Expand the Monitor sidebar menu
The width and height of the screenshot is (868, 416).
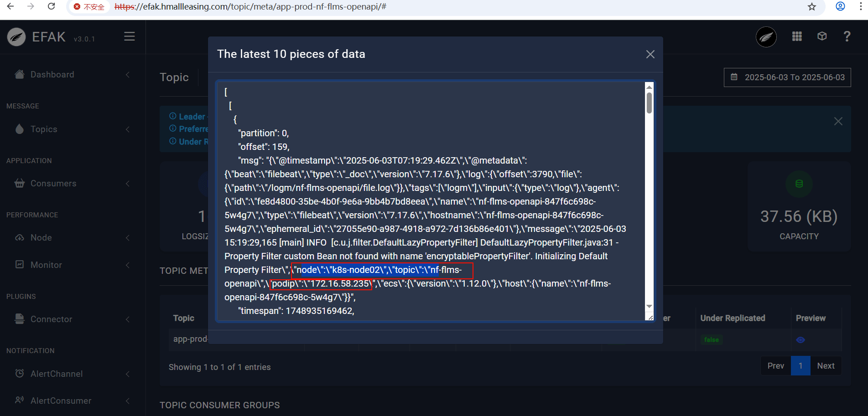pyautogui.click(x=46, y=265)
